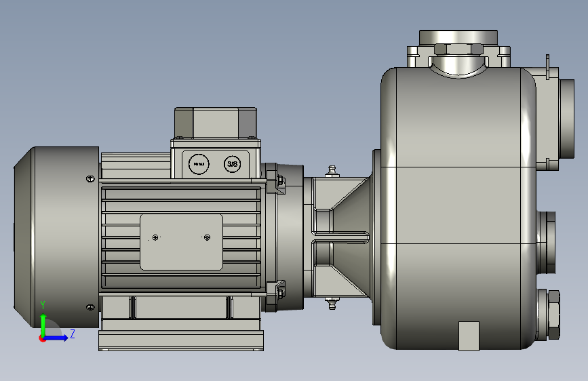Select the red origin of the axis triad
The image size is (588, 381).
[42, 338]
